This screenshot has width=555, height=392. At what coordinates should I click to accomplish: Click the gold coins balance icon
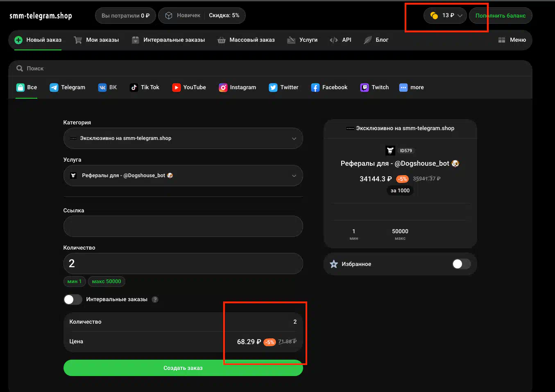[434, 16]
